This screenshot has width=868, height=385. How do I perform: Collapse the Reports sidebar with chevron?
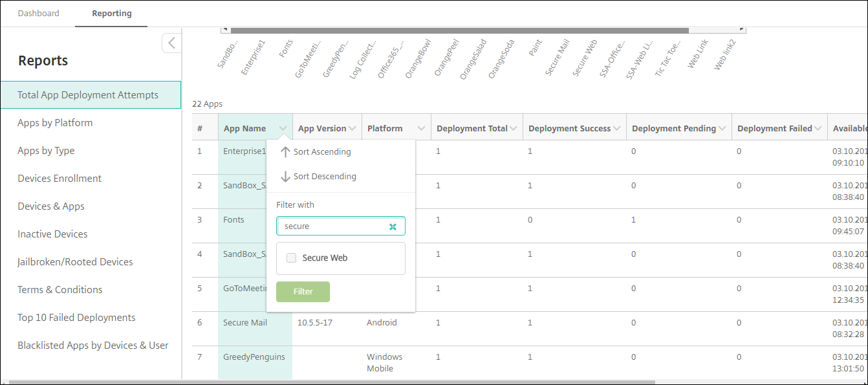171,43
